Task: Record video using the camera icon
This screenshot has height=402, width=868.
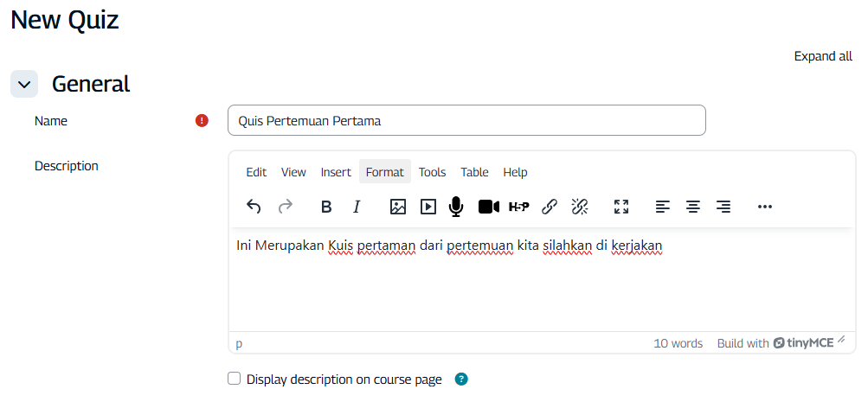Action: pos(489,207)
